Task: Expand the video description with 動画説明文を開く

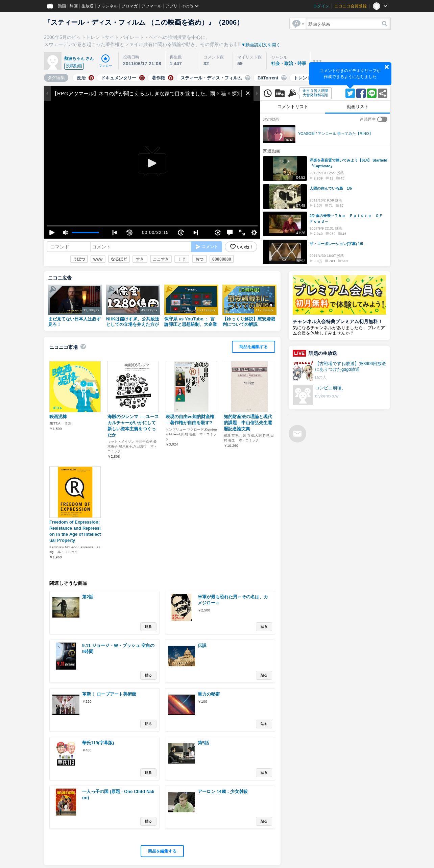Action: (x=261, y=45)
